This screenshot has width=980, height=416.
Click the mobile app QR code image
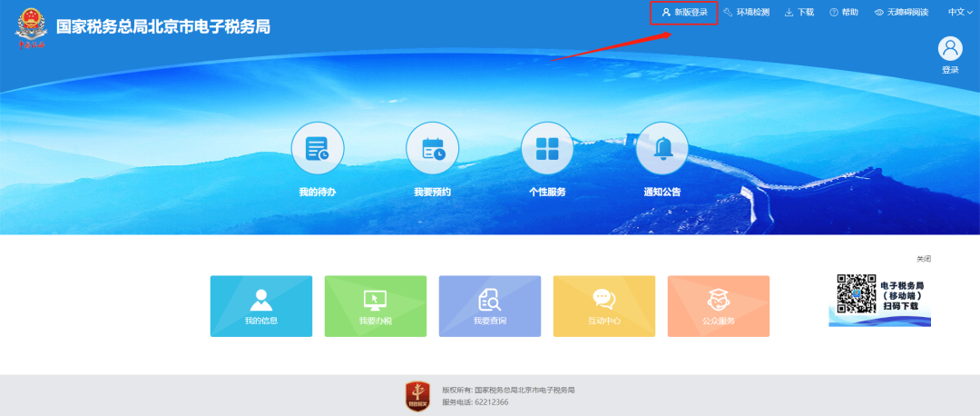click(x=856, y=293)
